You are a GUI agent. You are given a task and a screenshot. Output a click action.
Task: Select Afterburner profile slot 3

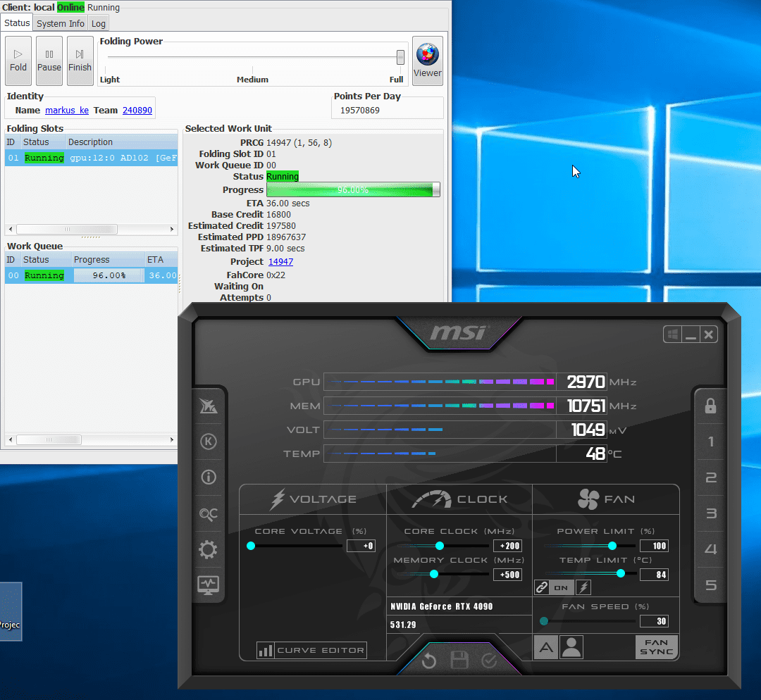point(710,513)
